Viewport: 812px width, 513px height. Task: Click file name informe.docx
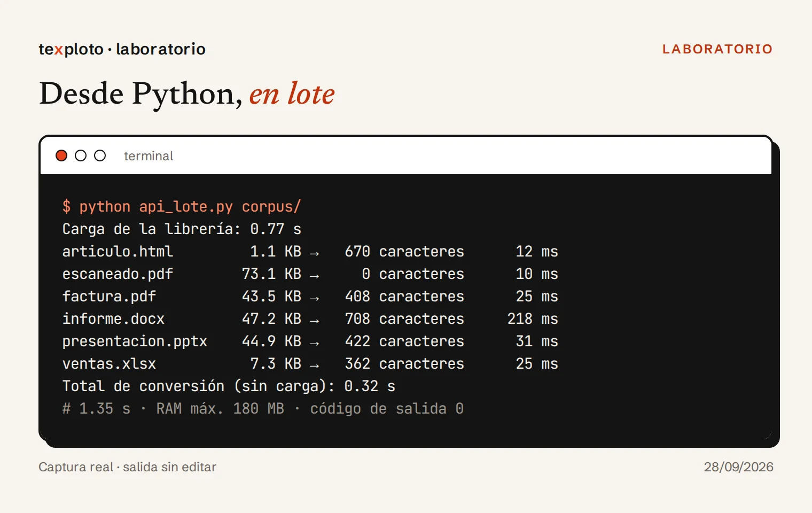pyautogui.click(x=113, y=319)
